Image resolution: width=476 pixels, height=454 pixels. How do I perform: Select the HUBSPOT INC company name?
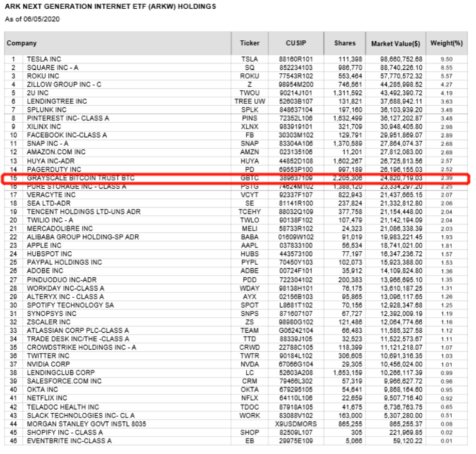click(x=49, y=254)
